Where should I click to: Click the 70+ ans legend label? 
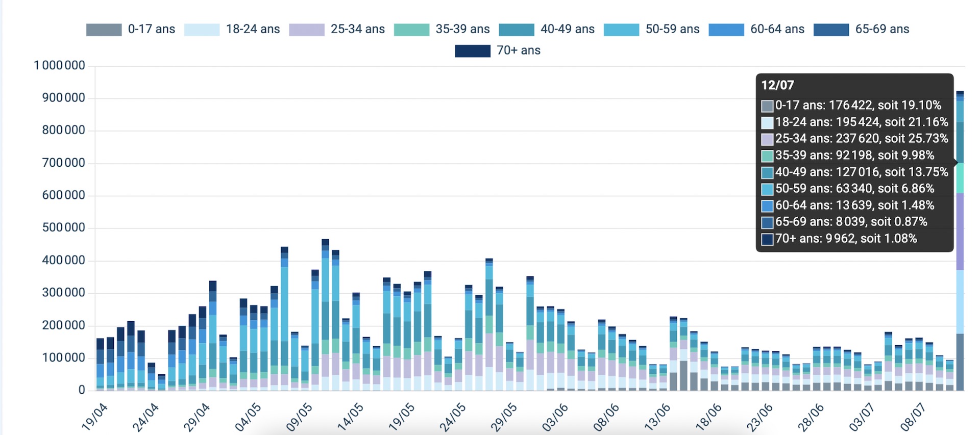519,50
